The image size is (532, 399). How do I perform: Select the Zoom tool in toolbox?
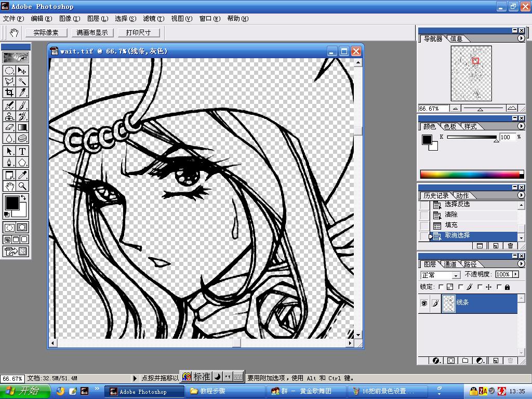(x=22, y=186)
